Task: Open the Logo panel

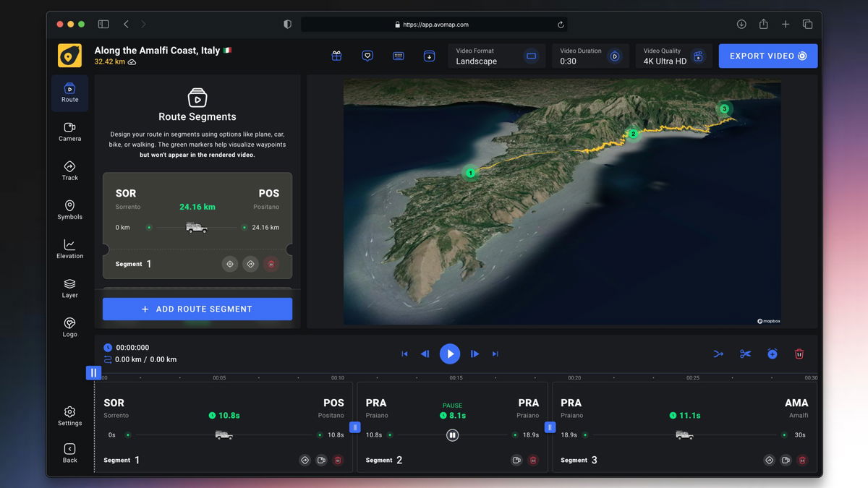Action: (x=69, y=327)
